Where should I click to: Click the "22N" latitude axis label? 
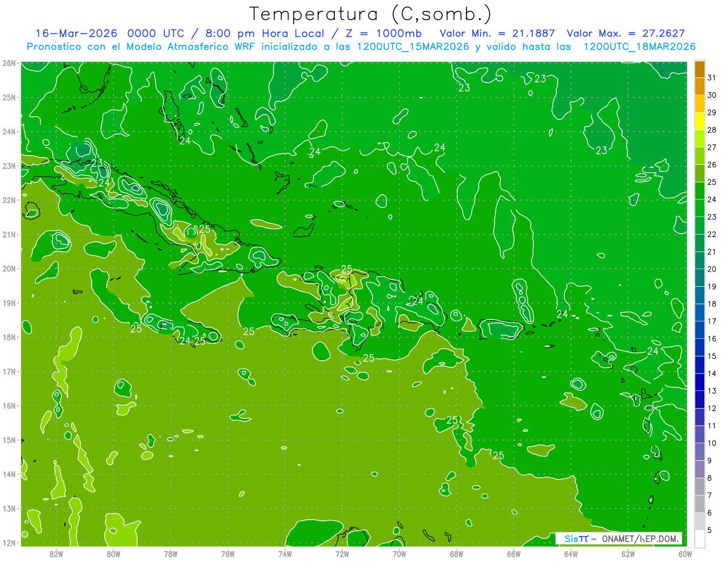tap(8, 200)
